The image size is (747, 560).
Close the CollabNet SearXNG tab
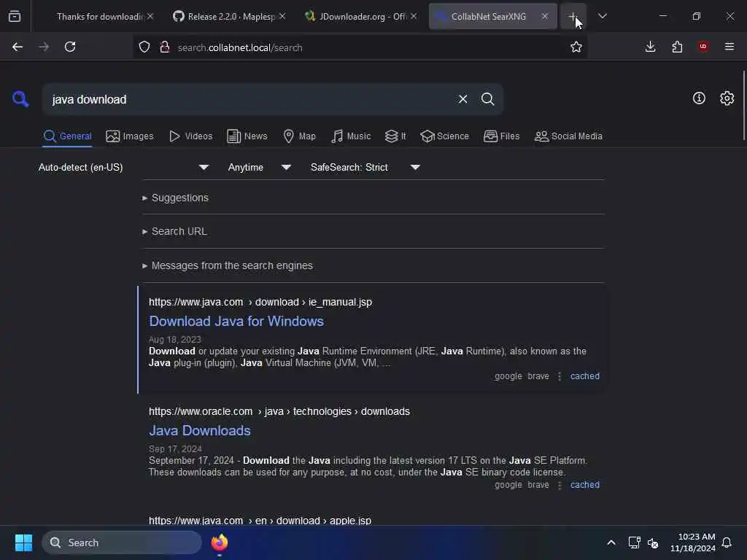[x=544, y=16]
